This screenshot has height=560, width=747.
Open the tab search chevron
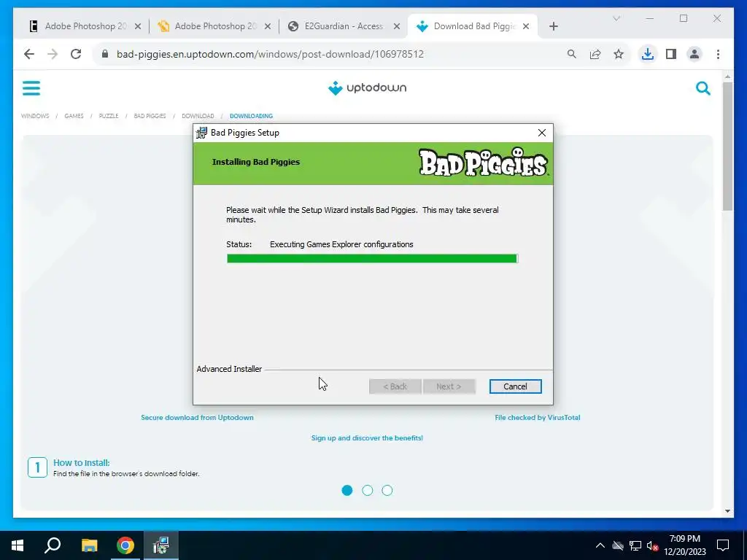coord(616,18)
